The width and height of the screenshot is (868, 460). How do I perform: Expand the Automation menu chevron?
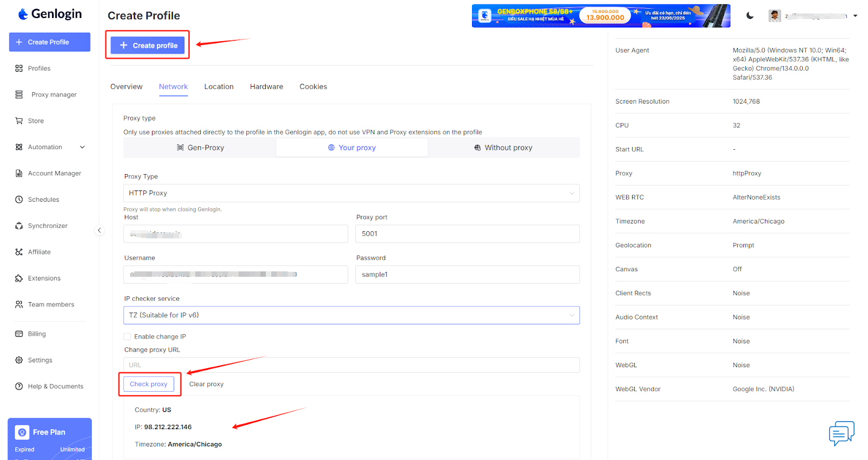point(82,147)
